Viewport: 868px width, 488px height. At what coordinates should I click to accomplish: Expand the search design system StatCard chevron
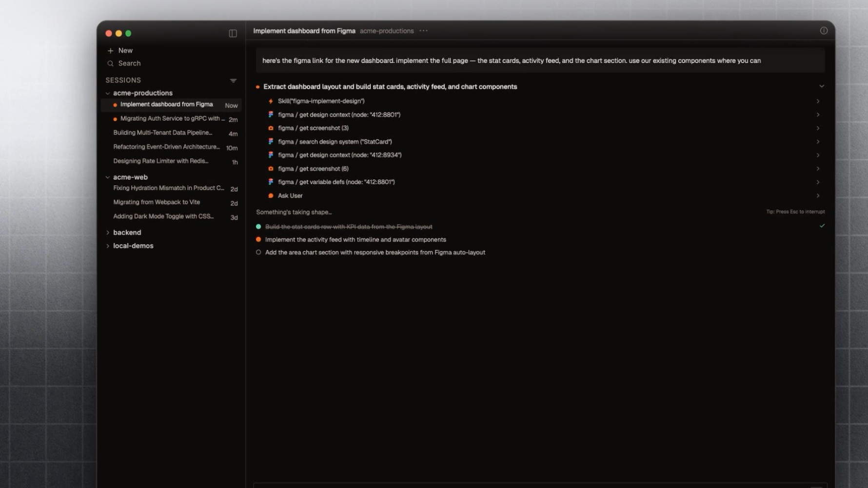click(818, 142)
